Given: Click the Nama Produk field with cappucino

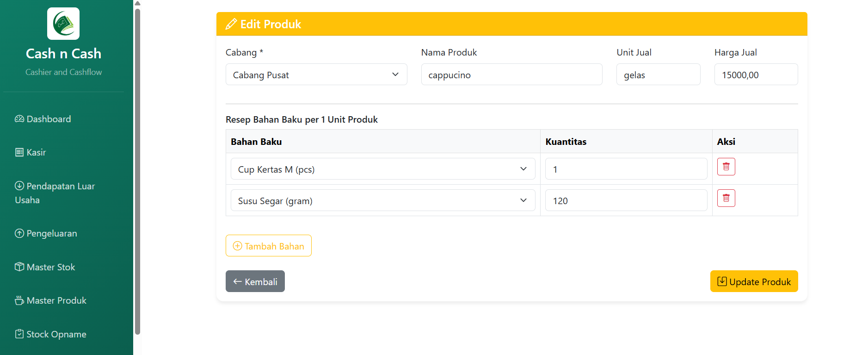Looking at the screenshot, I should tap(512, 75).
